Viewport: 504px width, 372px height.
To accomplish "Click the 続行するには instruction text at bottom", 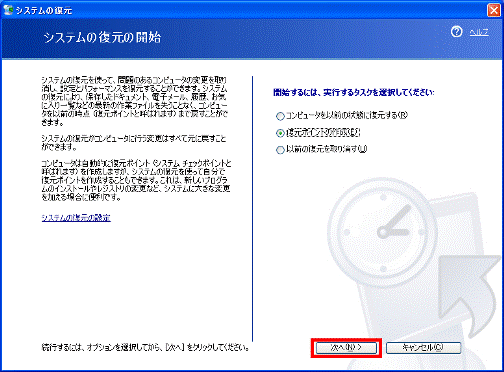I will (145, 348).
